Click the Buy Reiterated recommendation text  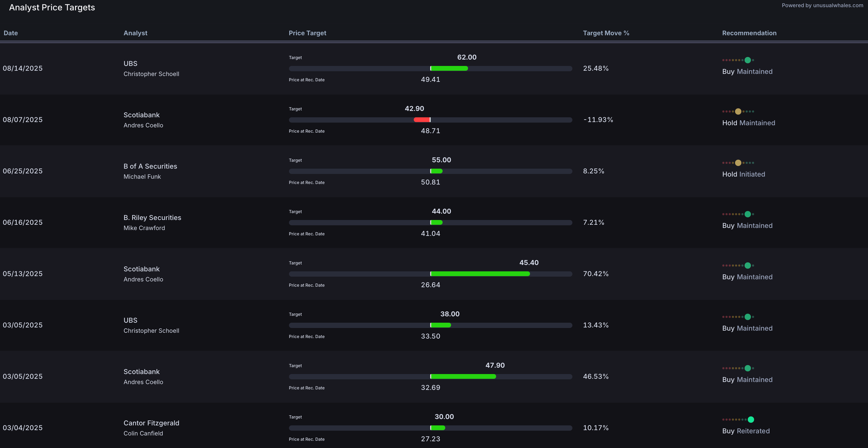pos(746,431)
